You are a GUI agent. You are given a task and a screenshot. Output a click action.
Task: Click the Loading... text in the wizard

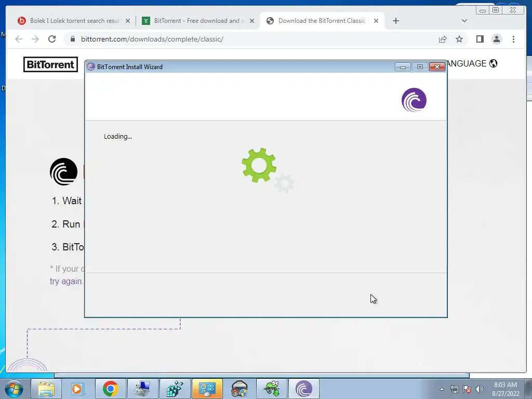(118, 137)
